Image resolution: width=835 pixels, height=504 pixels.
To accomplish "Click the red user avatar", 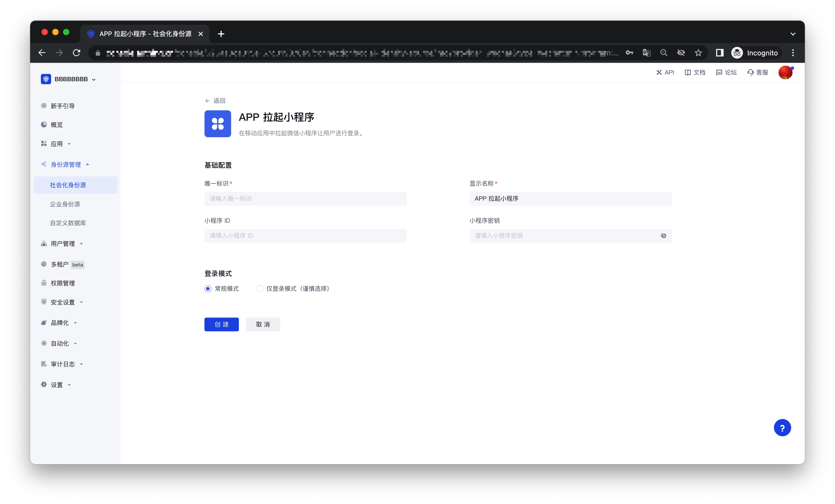I will coord(785,73).
